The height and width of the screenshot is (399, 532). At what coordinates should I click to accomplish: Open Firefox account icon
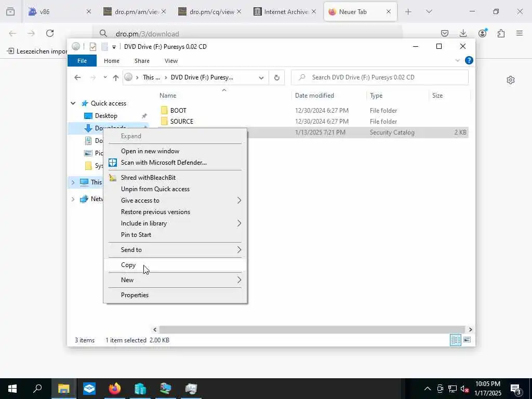coord(482,33)
